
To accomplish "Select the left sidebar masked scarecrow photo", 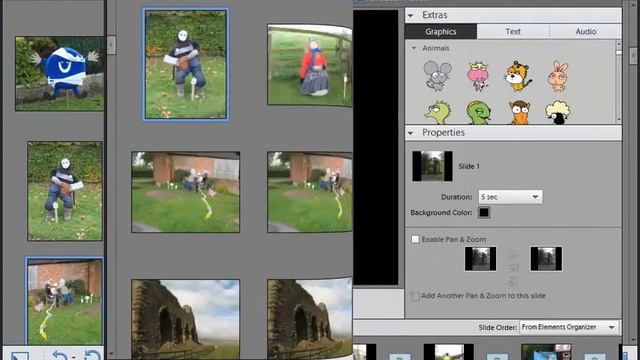I will click(x=65, y=191).
